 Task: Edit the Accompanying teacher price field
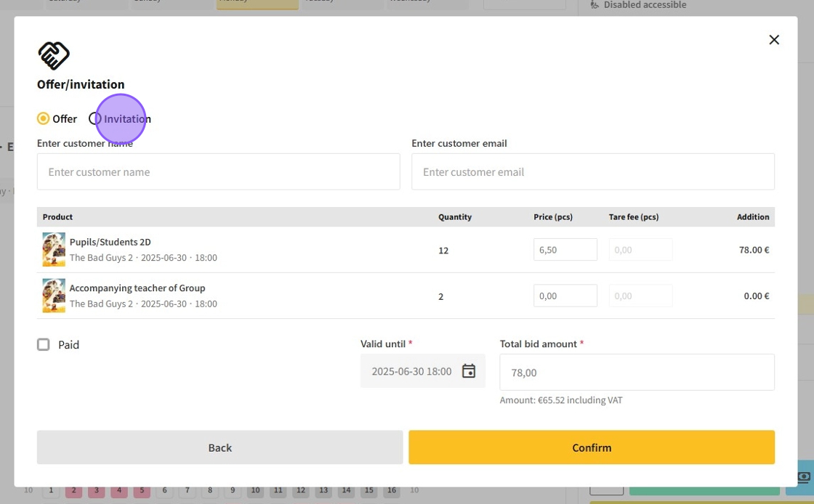point(565,296)
